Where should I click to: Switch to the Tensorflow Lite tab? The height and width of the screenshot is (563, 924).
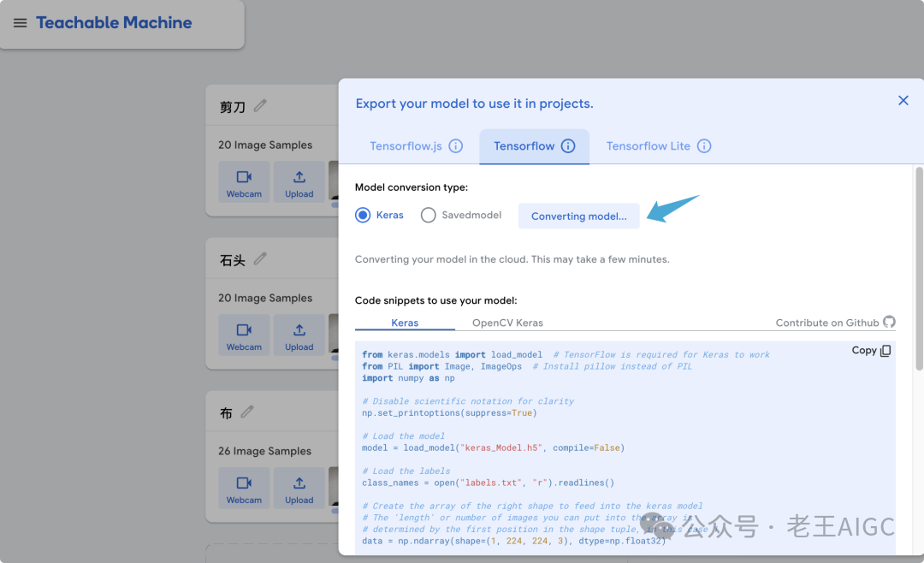(658, 146)
